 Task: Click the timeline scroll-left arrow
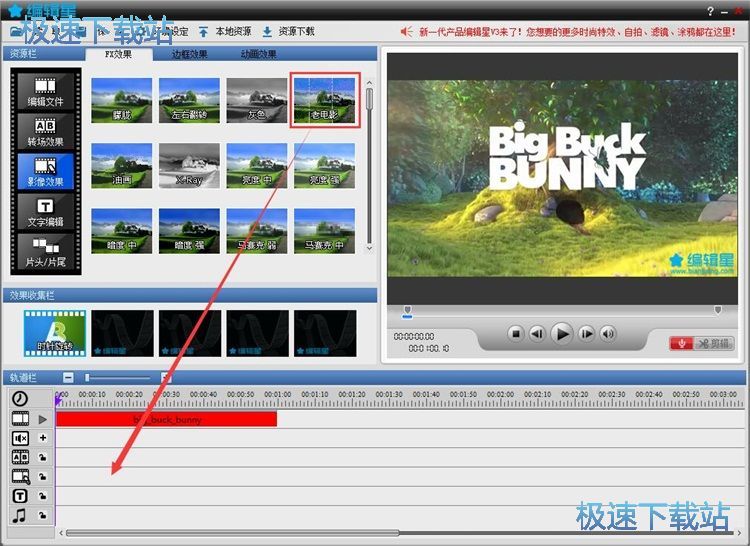coord(61,533)
